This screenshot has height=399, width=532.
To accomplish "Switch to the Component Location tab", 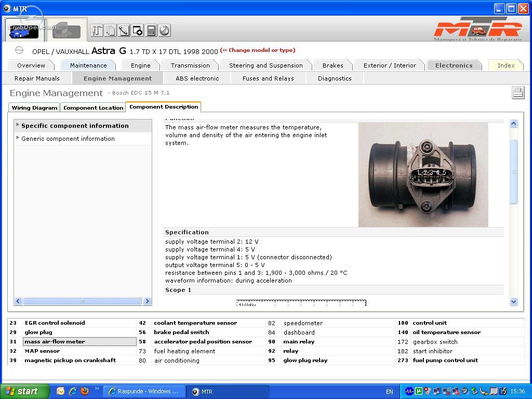I will (x=94, y=108).
